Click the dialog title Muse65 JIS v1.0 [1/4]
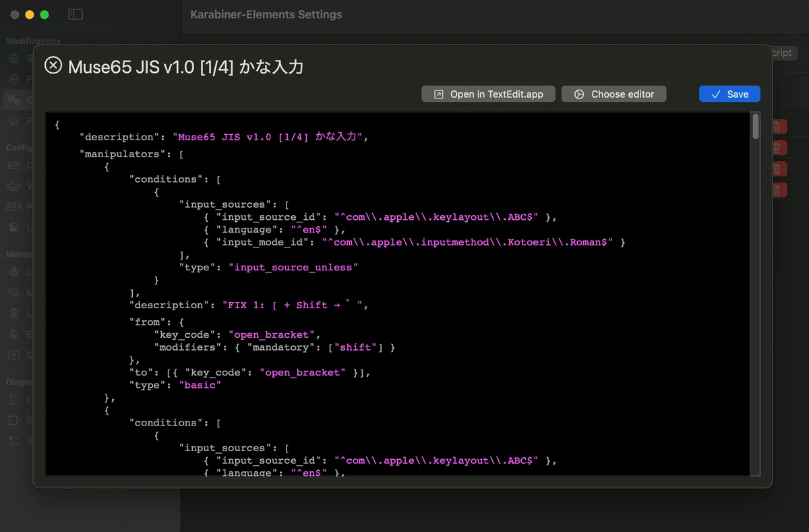809x532 pixels. (x=185, y=66)
